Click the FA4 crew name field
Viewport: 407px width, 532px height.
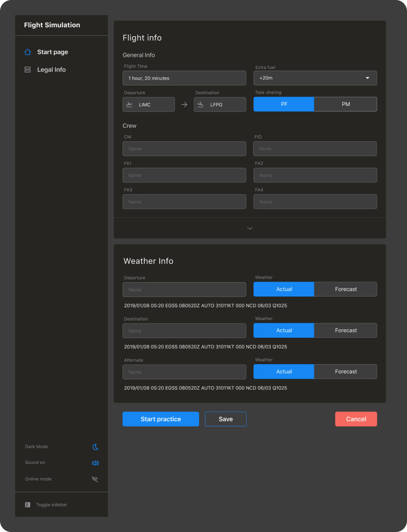tap(315, 202)
